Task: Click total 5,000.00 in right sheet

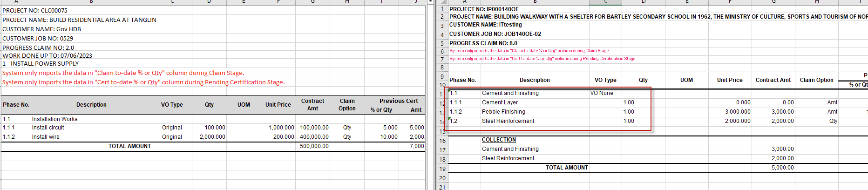Action: [x=783, y=168]
